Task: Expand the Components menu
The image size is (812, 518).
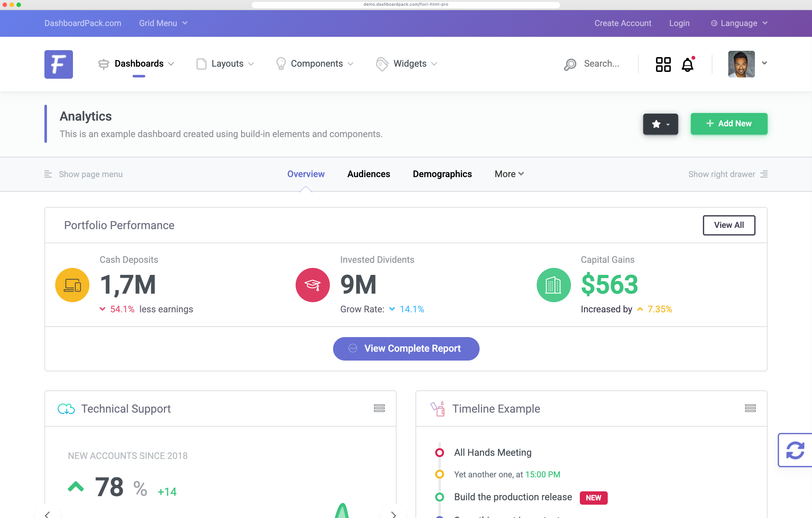Action: (x=315, y=64)
